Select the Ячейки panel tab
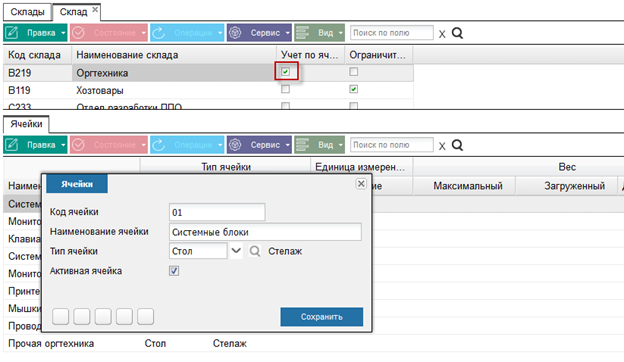 26,124
